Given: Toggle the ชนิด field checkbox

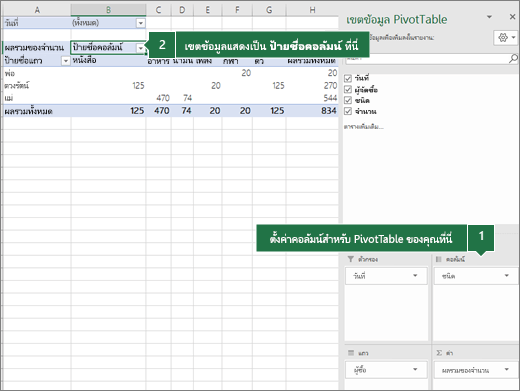Looking at the screenshot, I should (x=348, y=100).
